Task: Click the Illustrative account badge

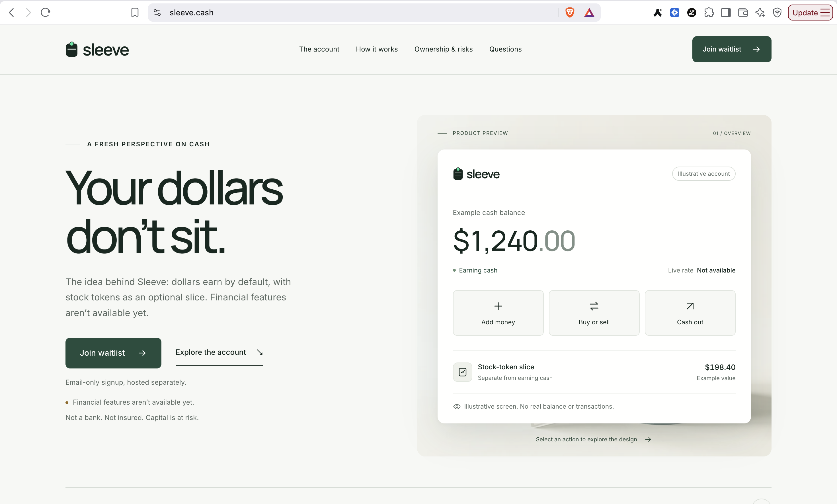Action: (x=703, y=173)
